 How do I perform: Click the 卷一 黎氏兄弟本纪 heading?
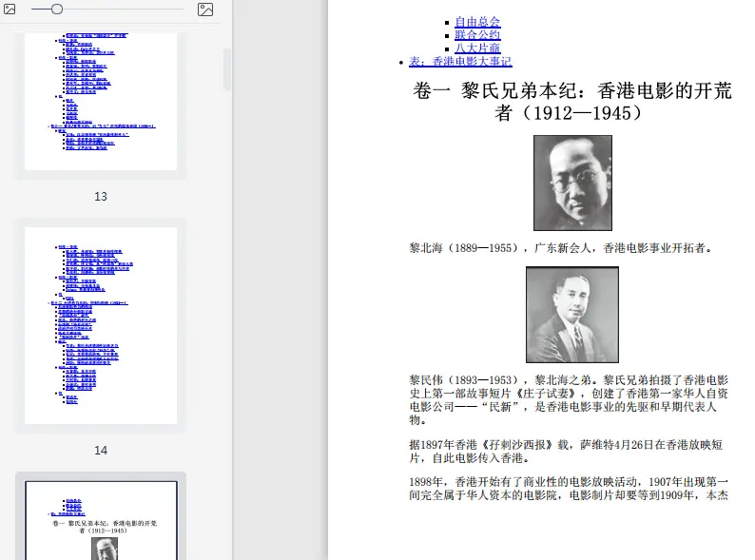572,102
